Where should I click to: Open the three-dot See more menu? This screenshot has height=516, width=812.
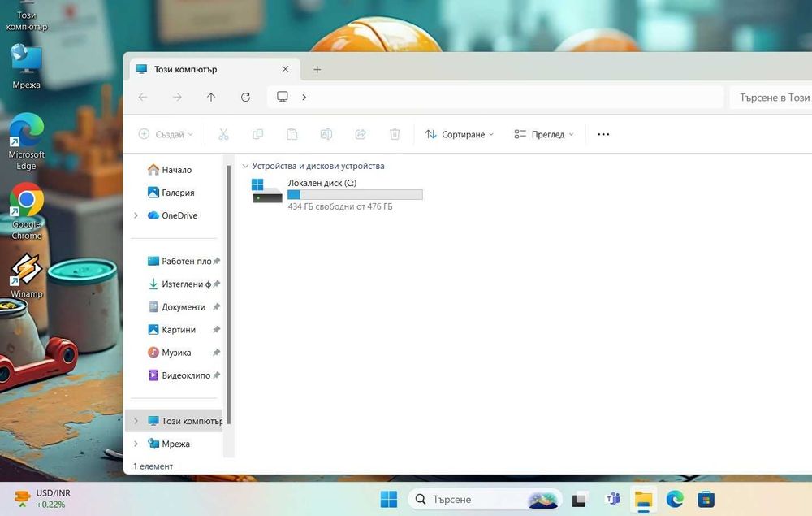tap(603, 134)
